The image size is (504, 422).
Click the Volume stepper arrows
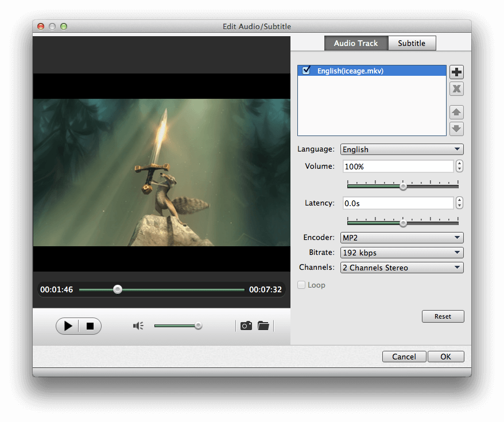[x=459, y=166]
